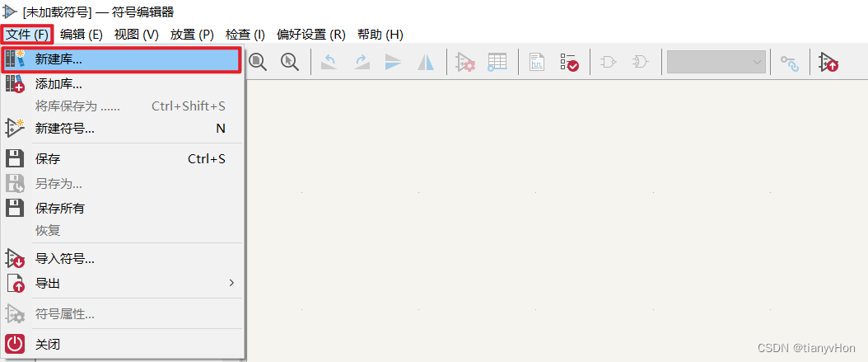Click 另存为... menu entry
868x362 pixels.
tap(123, 184)
